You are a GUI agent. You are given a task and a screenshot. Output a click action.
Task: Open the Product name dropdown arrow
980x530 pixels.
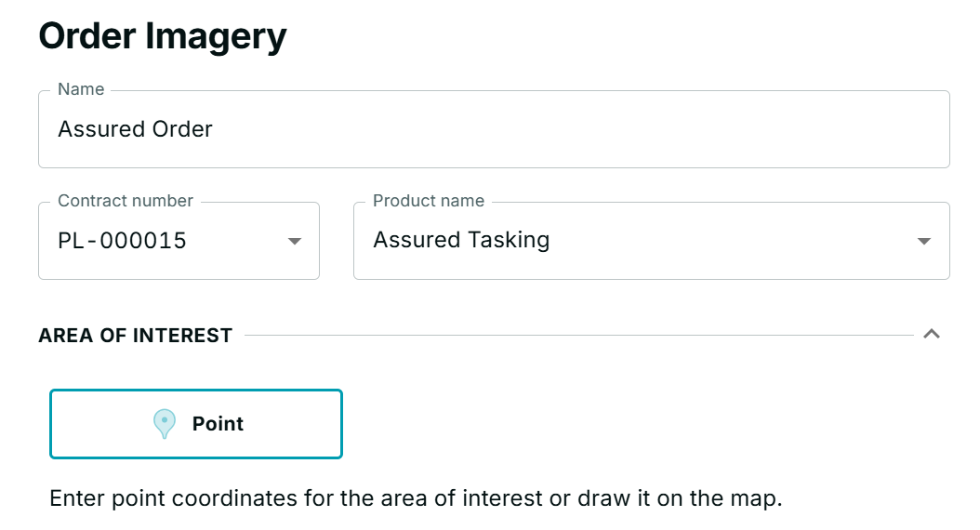click(923, 241)
